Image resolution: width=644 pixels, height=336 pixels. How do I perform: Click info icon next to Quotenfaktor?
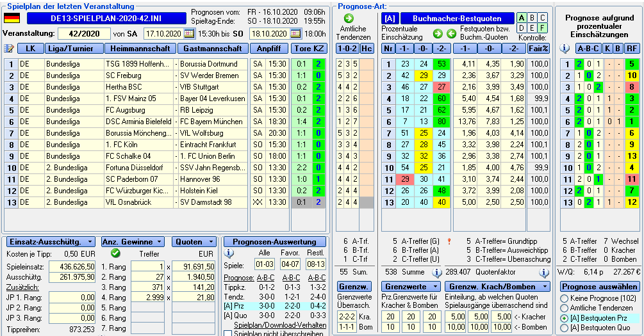[544, 273]
